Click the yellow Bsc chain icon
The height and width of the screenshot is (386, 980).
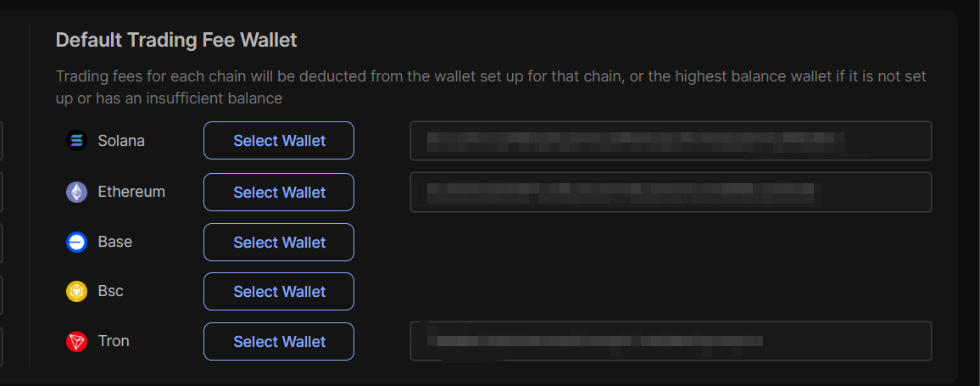click(76, 292)
